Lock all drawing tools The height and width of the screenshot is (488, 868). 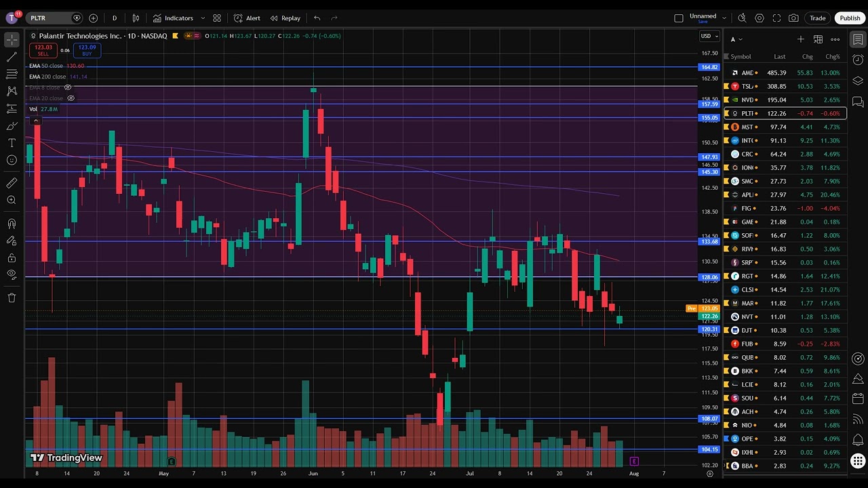point(12,258)
